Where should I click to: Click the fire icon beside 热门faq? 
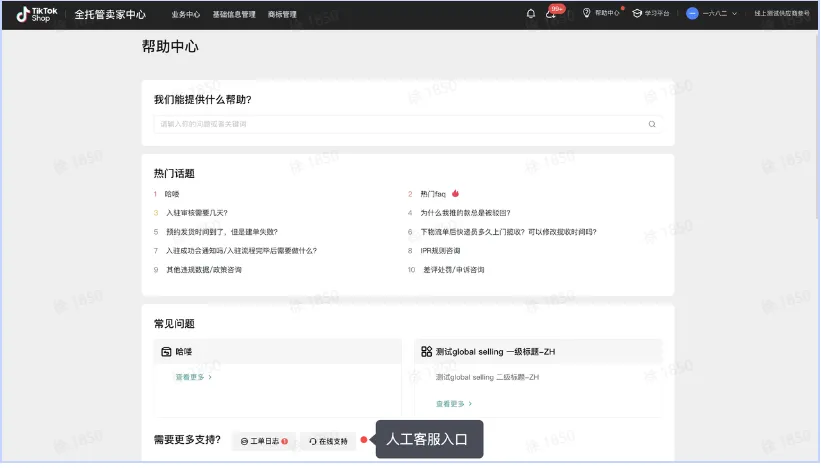(x=456, y=194)
